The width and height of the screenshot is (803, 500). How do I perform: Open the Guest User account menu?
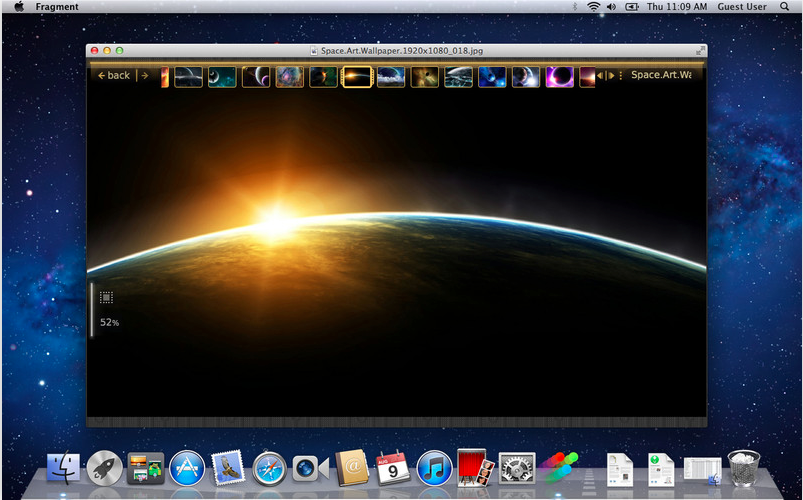click(x=741, y=7)
